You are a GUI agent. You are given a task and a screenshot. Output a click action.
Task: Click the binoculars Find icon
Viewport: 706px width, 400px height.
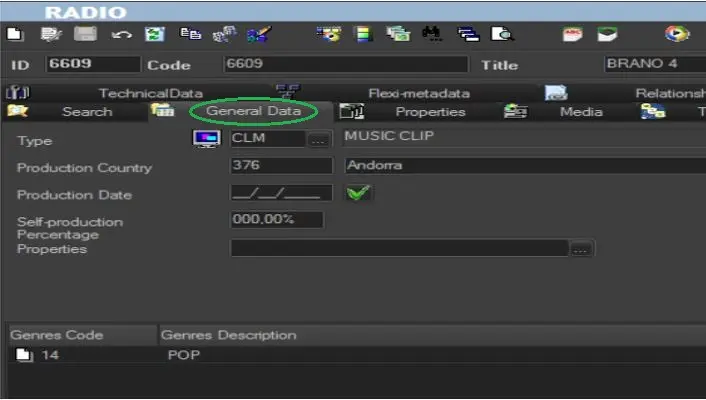434,34
